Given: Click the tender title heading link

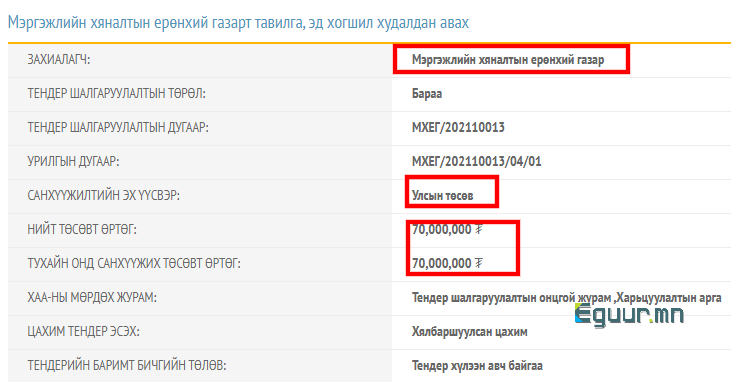Looking at the screenshot, I should (x=238, y=22).
